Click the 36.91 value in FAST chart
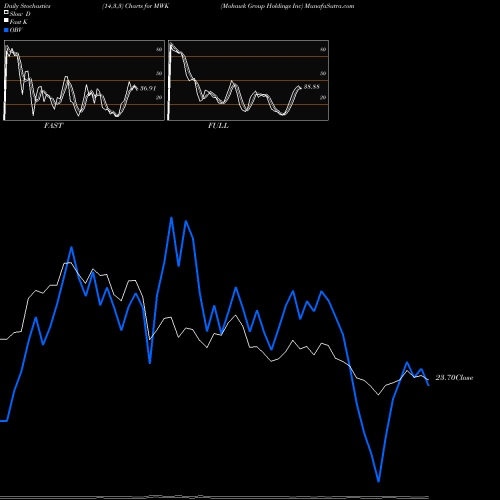Screen dimensions: 500x500 point(148,88)
